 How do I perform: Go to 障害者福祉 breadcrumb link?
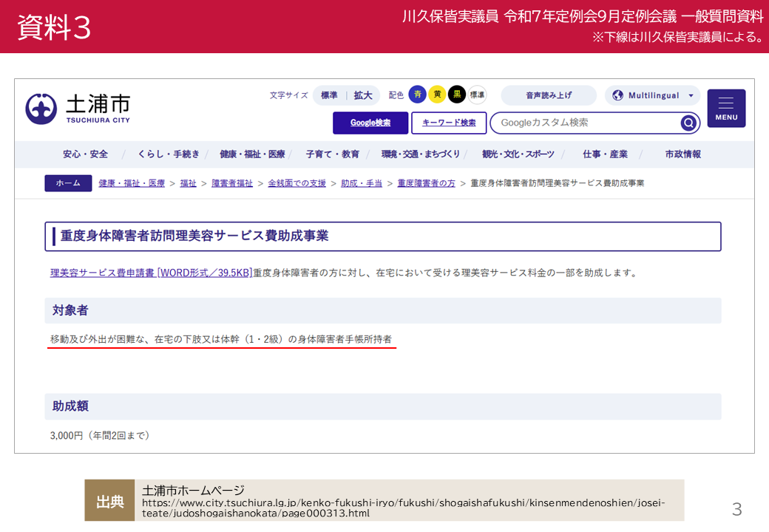(x=232, y=183)
